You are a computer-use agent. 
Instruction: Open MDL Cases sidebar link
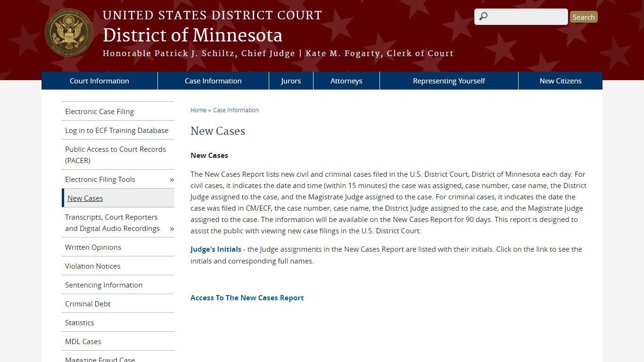[118, 341]
